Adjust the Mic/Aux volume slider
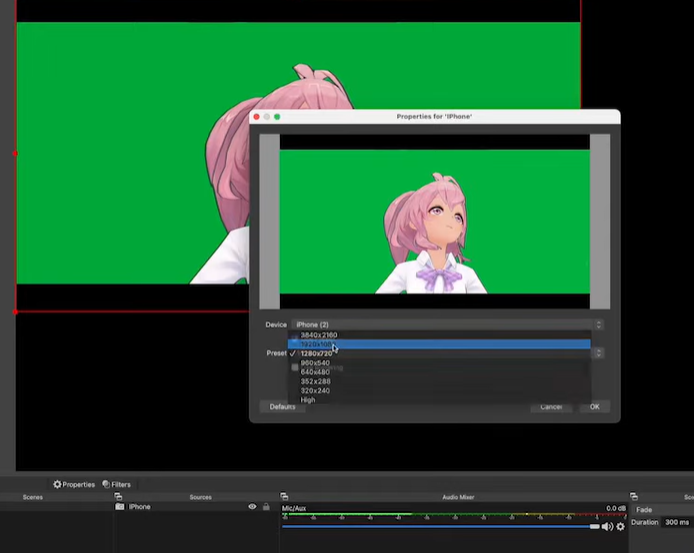Image resolution: width=694 pixels, height=553 pixels. [x=440, y=526]
